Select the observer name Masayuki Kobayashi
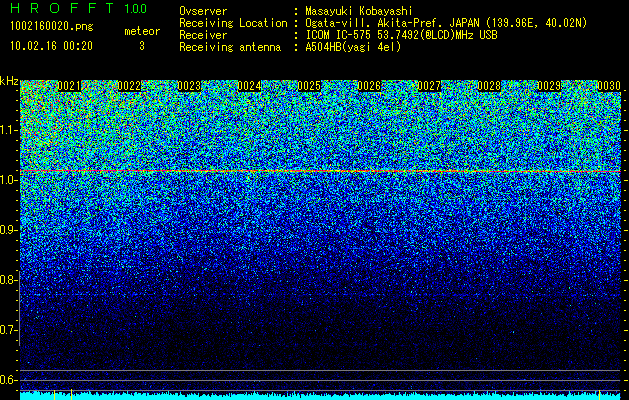 (x=359, y=11)
